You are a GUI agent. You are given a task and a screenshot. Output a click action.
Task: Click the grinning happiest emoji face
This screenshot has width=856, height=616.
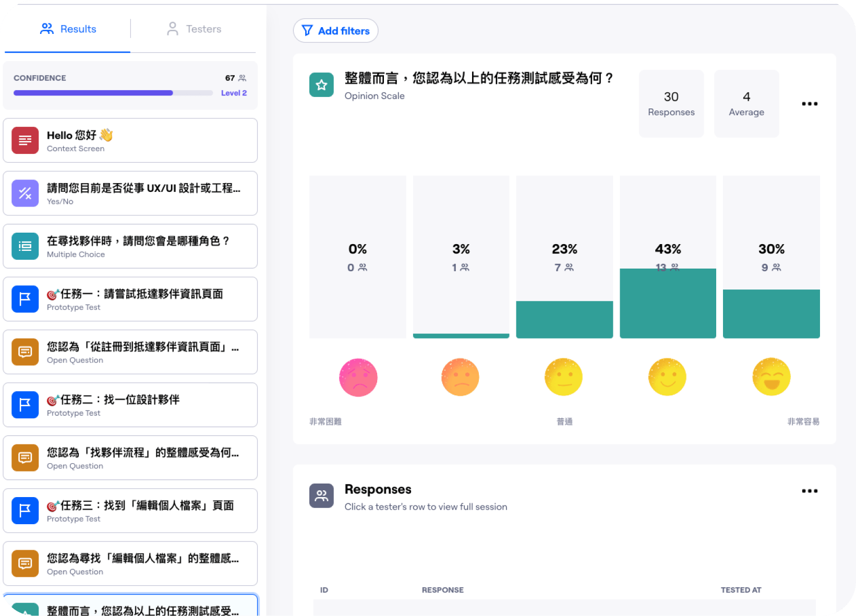[771, 377]
